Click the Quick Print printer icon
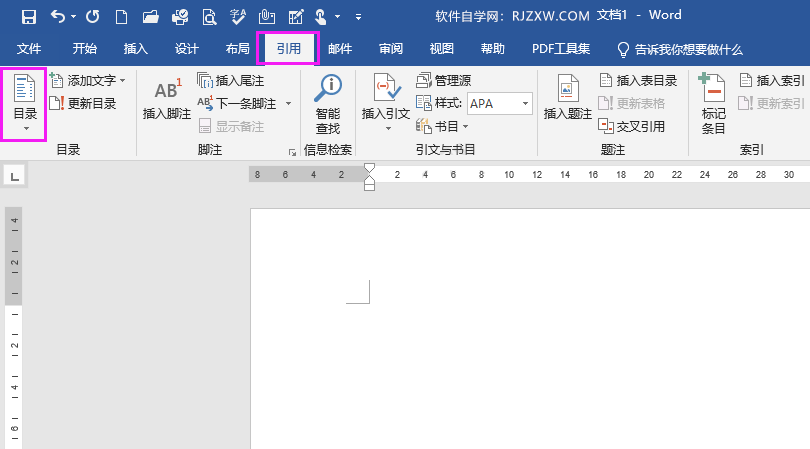 pyautogui.click(x=180, y=17)
